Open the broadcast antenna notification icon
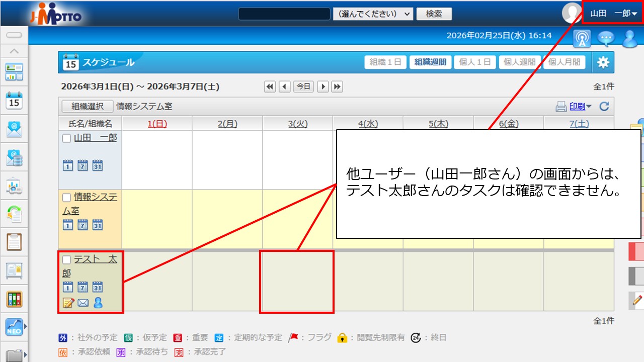This screenshot has width=644, height=362. (582, 39)
